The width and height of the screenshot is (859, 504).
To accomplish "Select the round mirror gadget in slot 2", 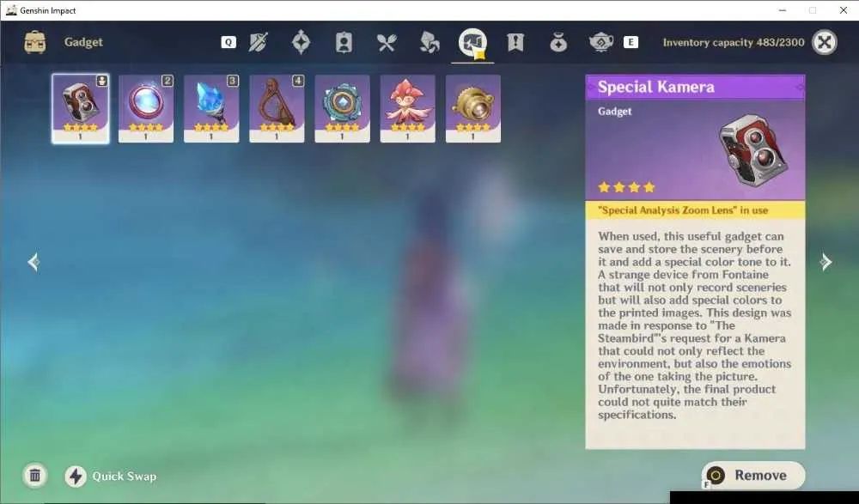I will 146,108.
